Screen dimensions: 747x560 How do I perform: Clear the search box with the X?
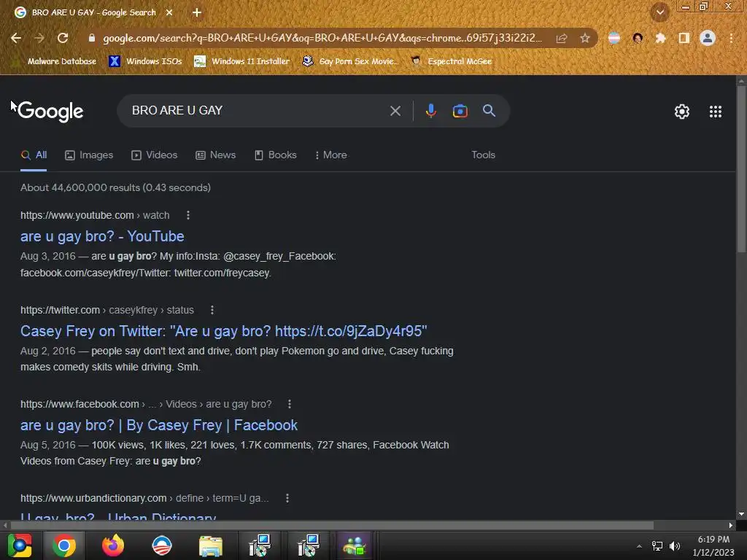tap(395, 111)
